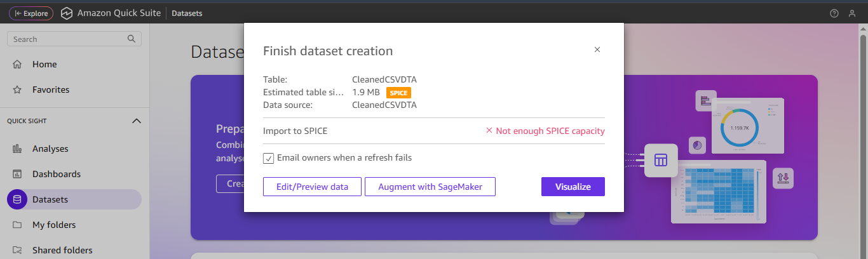Click the Visualize button
868x259 pixels.
pos(573,187)
